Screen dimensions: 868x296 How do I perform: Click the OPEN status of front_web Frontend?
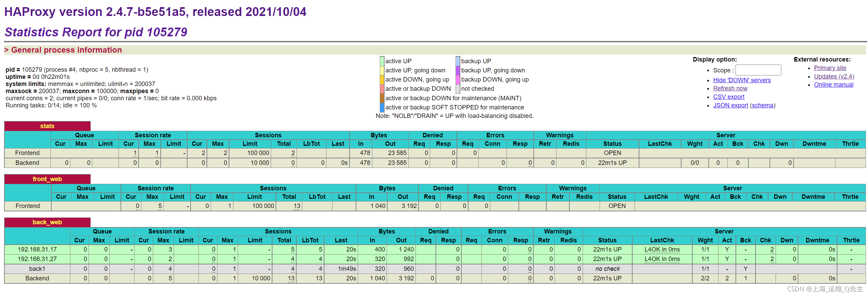point(617,206)
